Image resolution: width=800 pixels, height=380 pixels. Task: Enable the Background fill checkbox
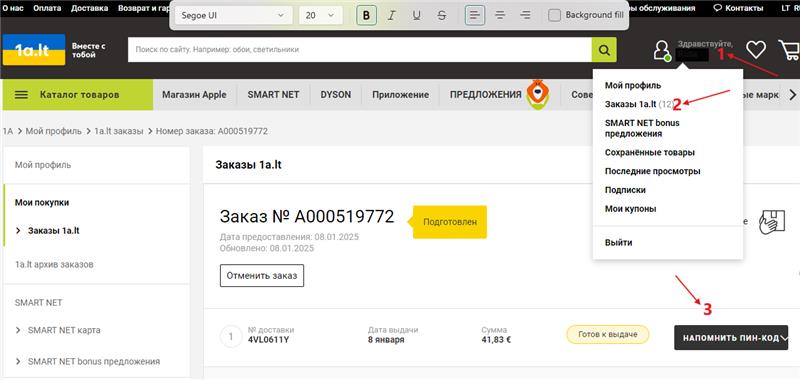pos(554,15)
